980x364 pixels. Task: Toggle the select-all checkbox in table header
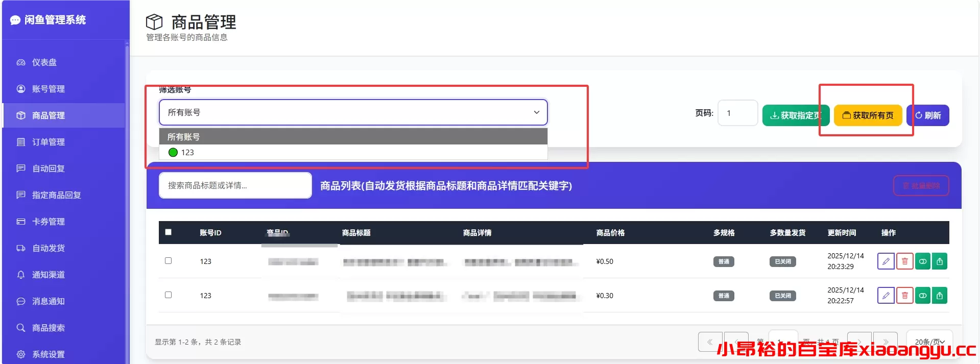(168, 232)
